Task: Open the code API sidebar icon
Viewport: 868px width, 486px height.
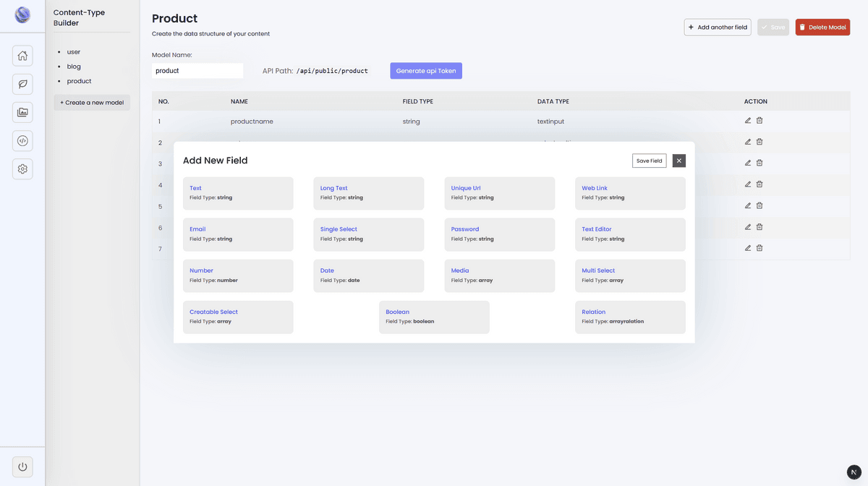Action: coord(22,140)
